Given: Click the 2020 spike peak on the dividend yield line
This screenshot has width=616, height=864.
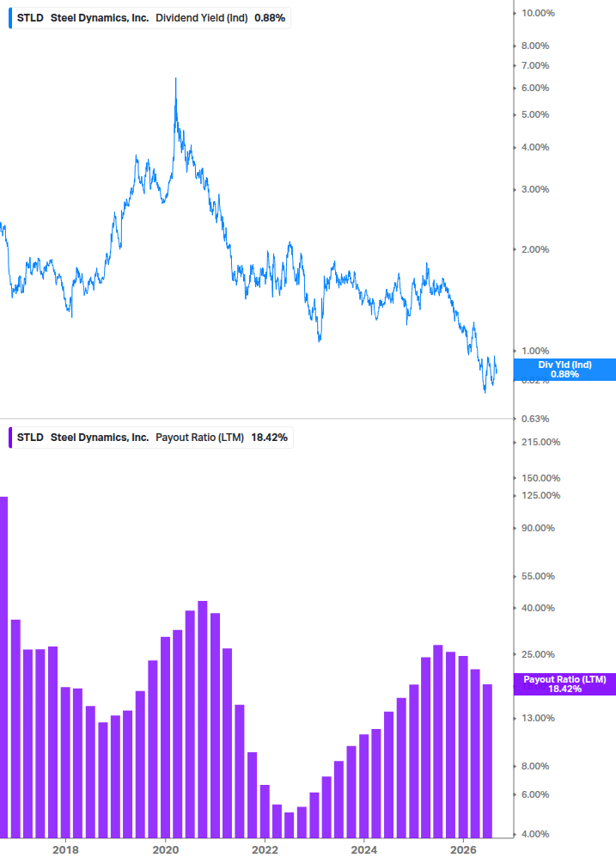Looking at the screenshot, I should 175,80.
